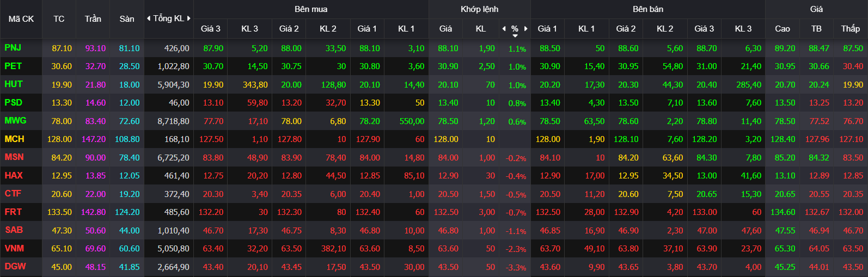This screenshot has width=868, height=277.
Task: Sort by the Sàn floor price header
Action: [127, 19]
